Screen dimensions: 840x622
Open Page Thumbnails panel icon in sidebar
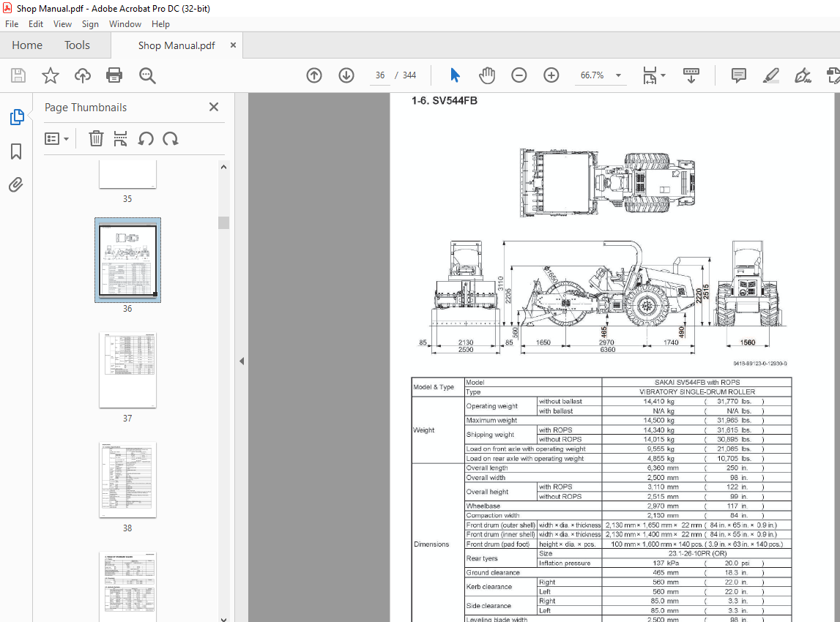[17, 116]
